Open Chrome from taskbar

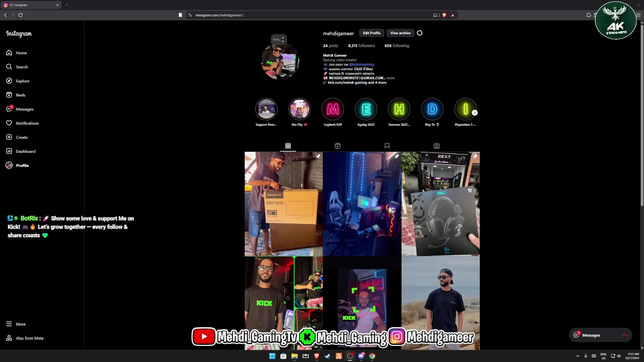pos(372,356)
